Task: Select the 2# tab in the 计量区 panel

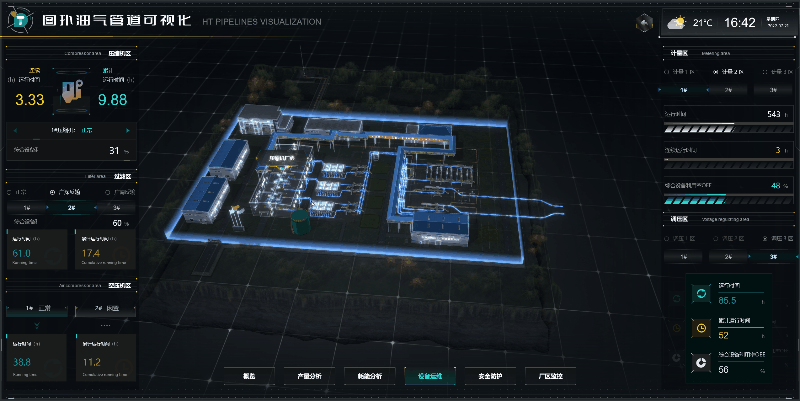Action: click(728, 90)
